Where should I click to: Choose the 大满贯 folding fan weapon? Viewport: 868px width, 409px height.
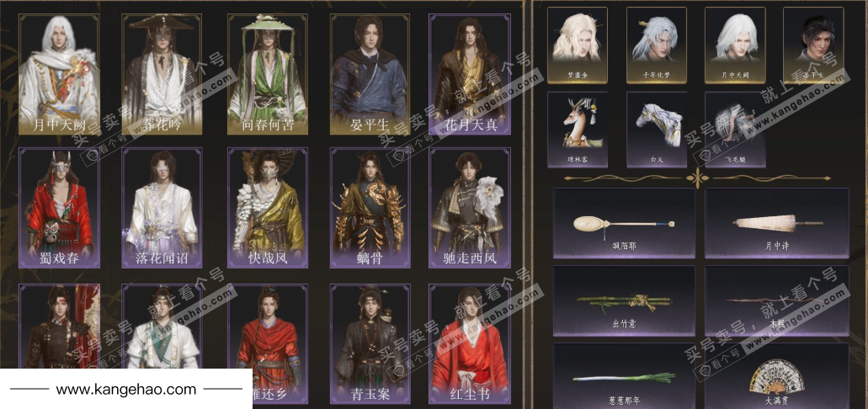click(777, 376)
